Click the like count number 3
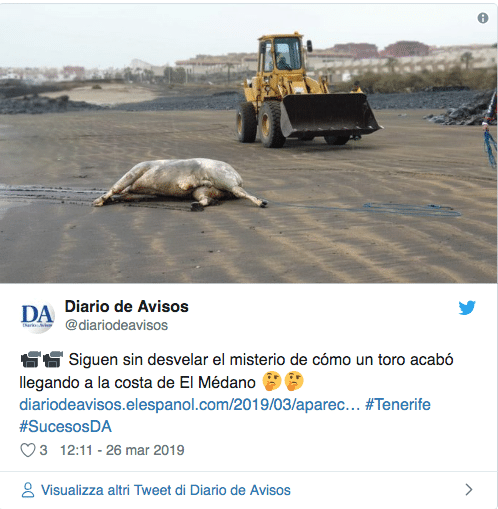498x509 pixels. click(x=43, y=450)
